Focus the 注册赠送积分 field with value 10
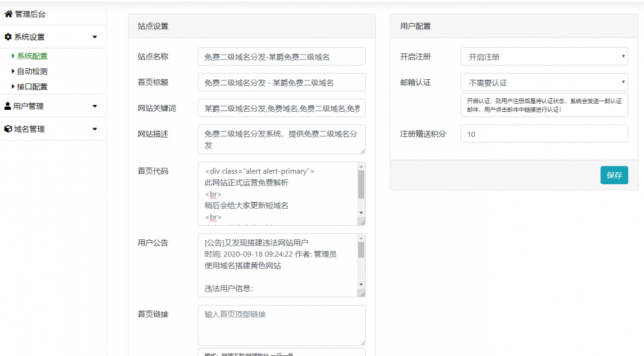The width and height of the screenshot is (644, 356). tap(544, 134)
